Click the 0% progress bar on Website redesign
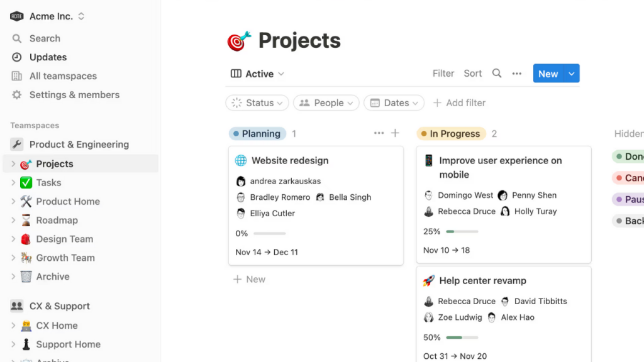This screenshot has width=644, height=362. pos(269,234)
